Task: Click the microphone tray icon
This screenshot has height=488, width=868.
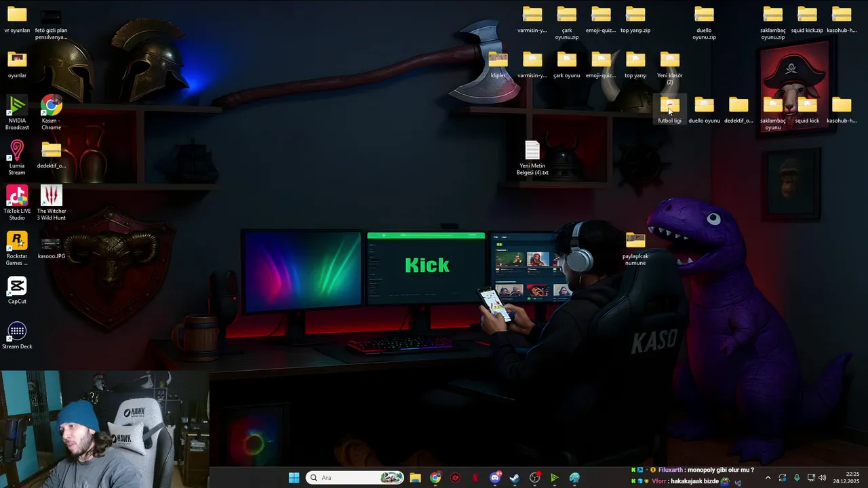Action: [797, 478]
